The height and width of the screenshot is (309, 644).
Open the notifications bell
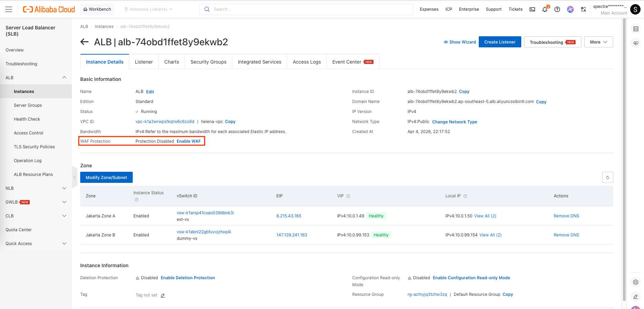[545, 9]
